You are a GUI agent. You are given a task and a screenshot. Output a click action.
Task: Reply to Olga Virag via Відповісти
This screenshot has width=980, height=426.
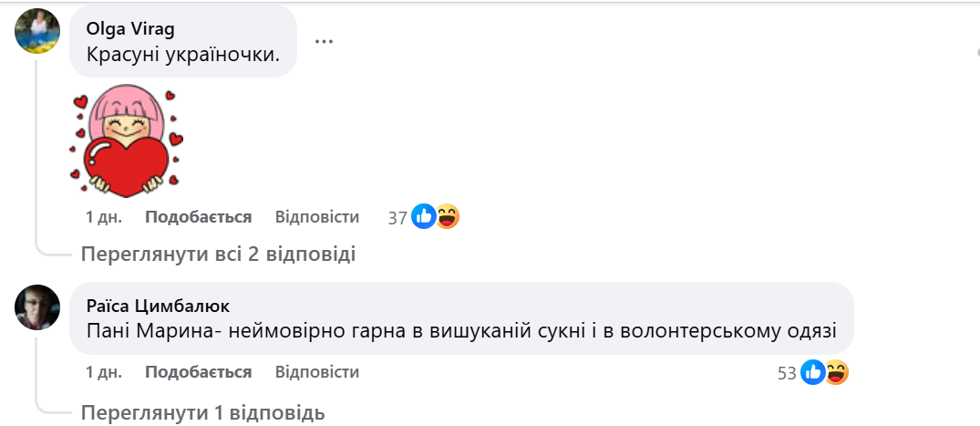(316, 217)
